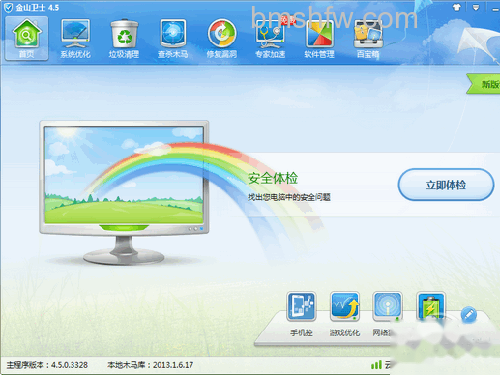Open 系统优化 system optimization
Viewport: 500px width, 375px height.
tap(75, 38)
